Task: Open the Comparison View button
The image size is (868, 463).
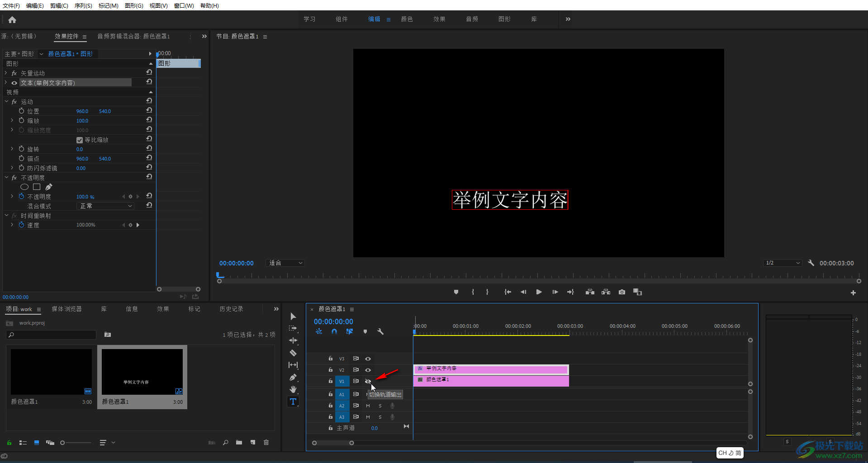Action: [637, 292]
